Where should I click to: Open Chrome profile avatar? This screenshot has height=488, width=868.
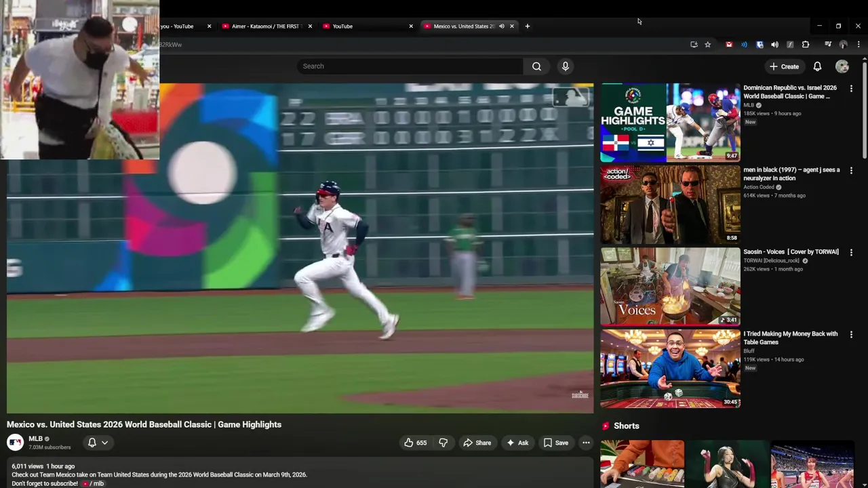pyautogui.click(x=843, y=45)
